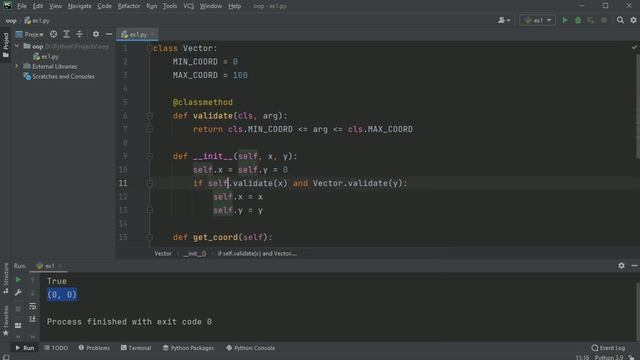
Task: Start debugging with the green bug icon
Action: click(578, 20)
